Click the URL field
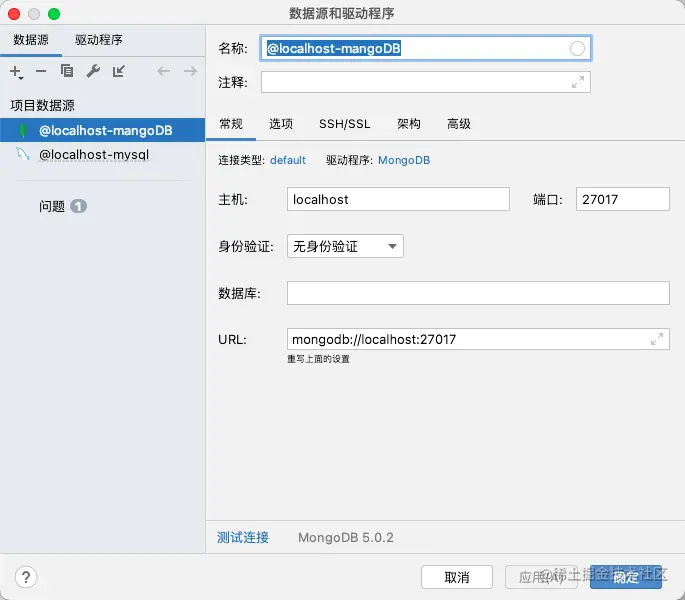The height and width of the screenshot is (600, 685). coord(478,339)
